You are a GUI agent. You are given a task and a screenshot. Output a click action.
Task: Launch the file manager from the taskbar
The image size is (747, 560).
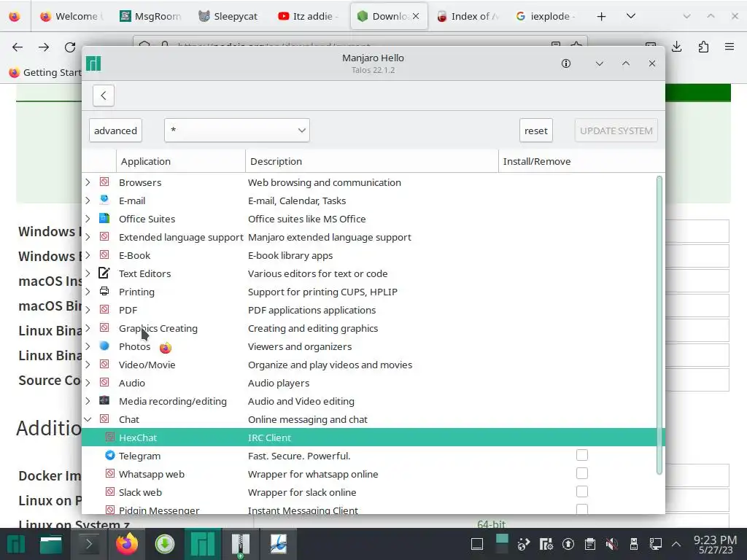[x=50, y=544]
